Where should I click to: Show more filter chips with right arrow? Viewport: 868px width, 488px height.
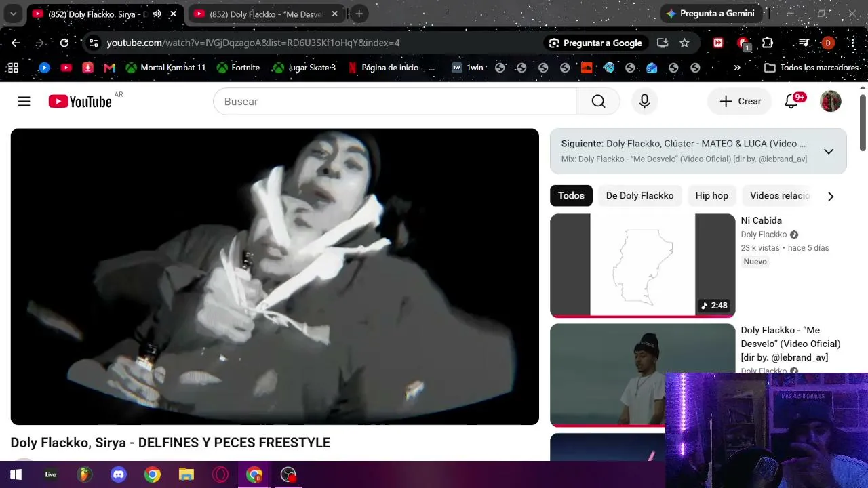point(831,196)
